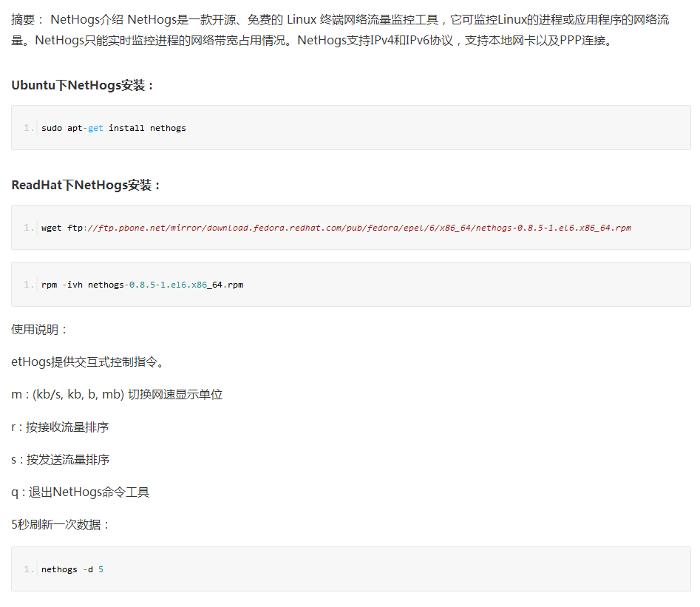This screenshot has height=607, width=700.
Task: Click the code line sudo apt-get install nethogs
Action: tap(113, 128)
